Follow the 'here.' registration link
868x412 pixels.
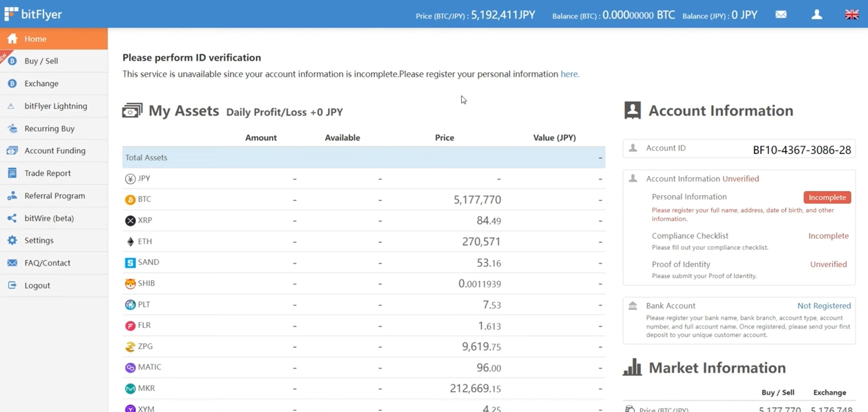[570, 74]
